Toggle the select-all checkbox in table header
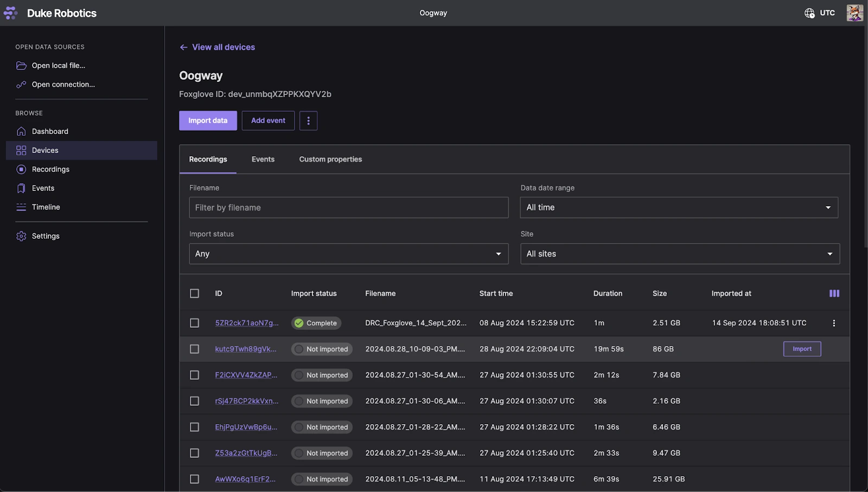Viewport: 868px width, 492px height. [194, 293]
